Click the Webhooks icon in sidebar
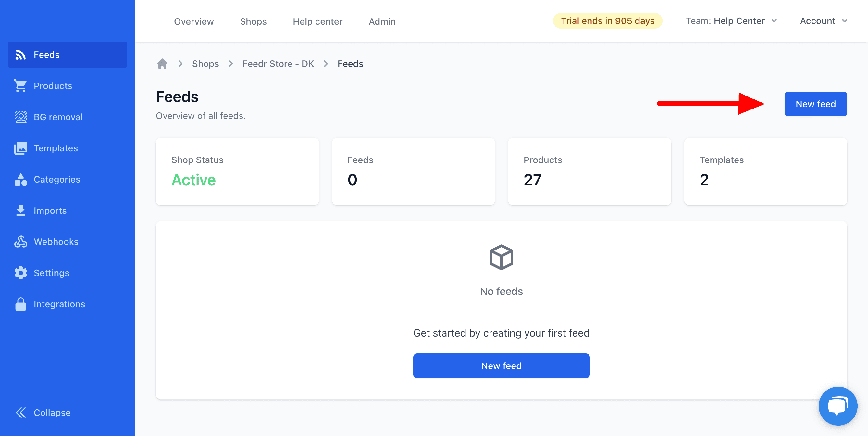This screenshot has height=436, width=868. point(20,242)
